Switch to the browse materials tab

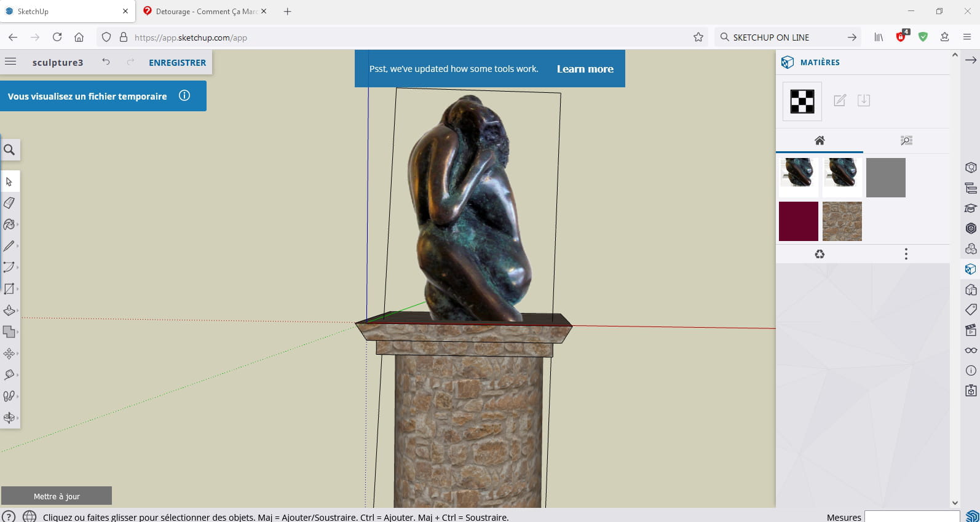click(906, 141)
